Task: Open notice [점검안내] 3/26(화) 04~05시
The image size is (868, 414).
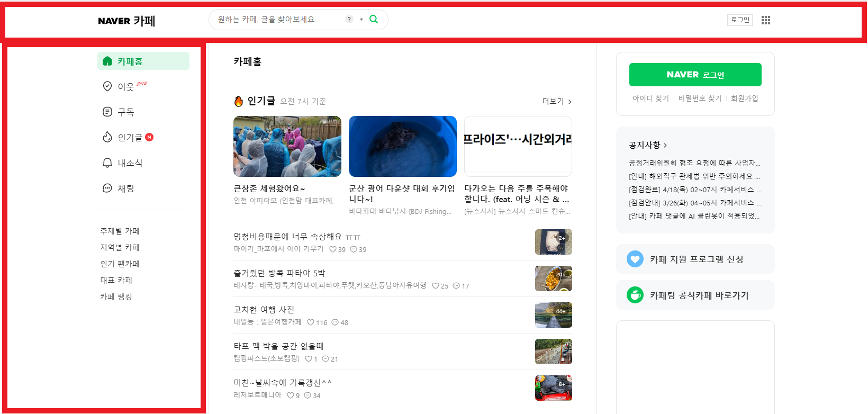Action: click(695, 203)
